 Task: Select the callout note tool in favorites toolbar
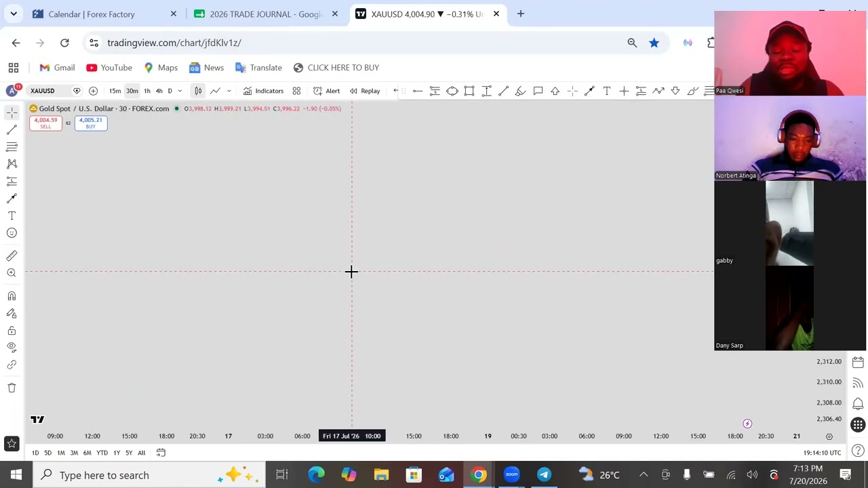point(538,91)
